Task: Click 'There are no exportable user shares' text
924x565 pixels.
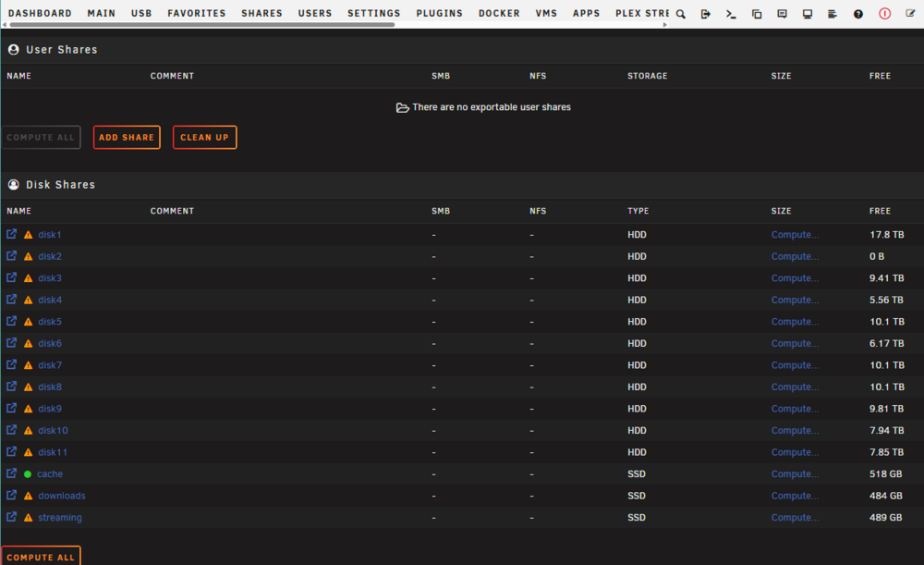Action: tap(492, 107)
